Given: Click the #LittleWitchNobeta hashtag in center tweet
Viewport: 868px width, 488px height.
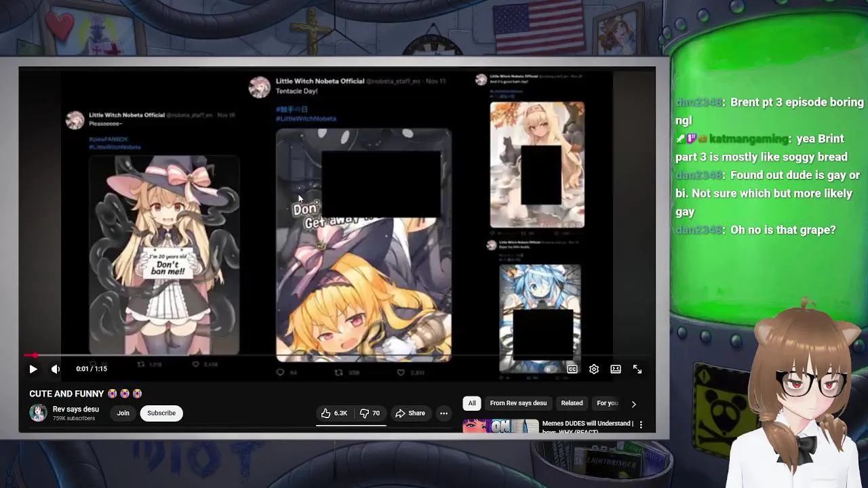Looking at the screenshot, I should click(306, 119).
